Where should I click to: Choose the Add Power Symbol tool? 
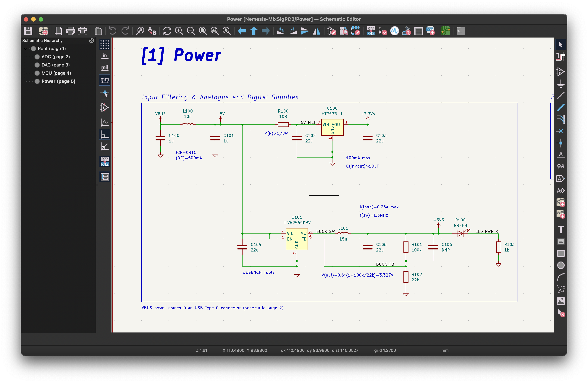pyautogui.click(x=560, y=83)
